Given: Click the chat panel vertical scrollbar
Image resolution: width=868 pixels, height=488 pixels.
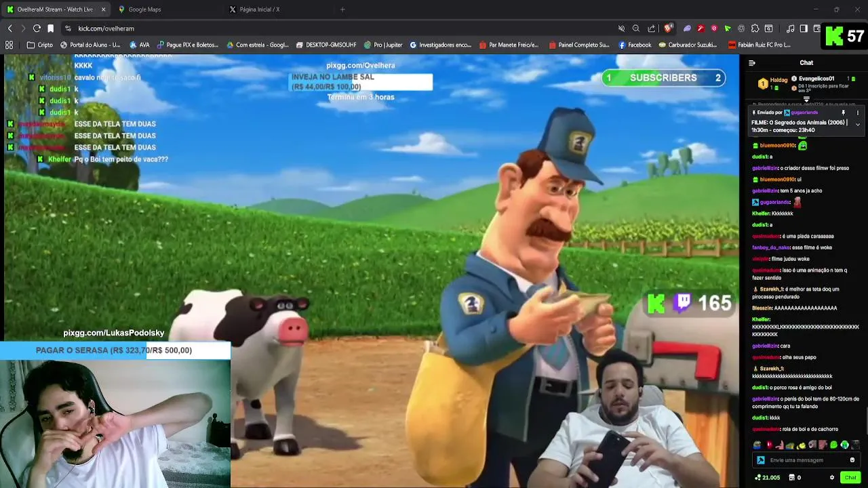Looking at the screenshot, I should coord(865,420).
